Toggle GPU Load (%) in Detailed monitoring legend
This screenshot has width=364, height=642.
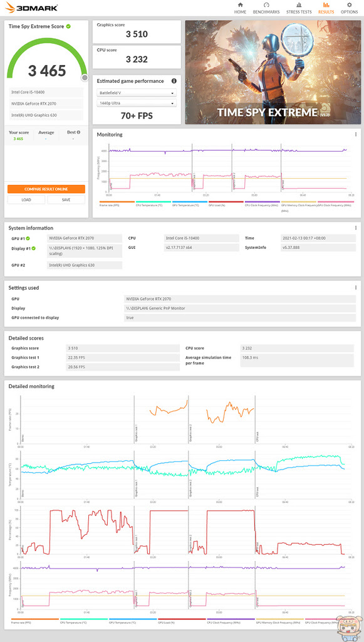click(x=182, y=621)
